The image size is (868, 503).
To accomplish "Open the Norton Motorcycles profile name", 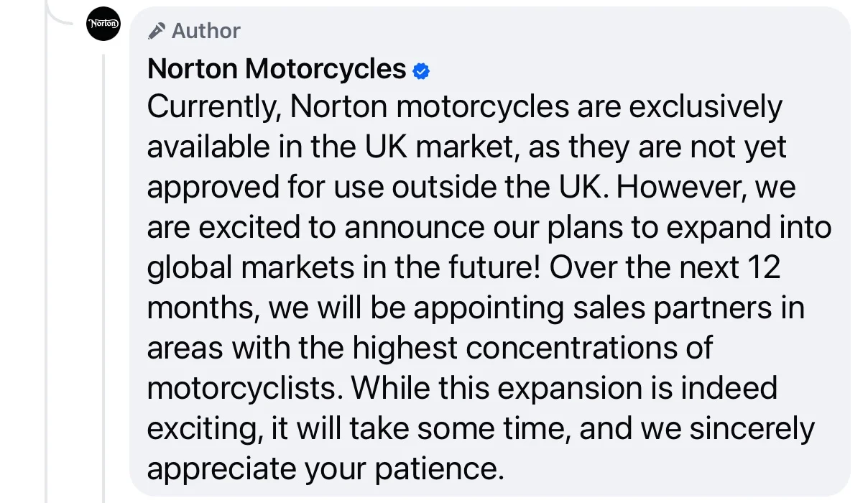I will coord(277,69).
